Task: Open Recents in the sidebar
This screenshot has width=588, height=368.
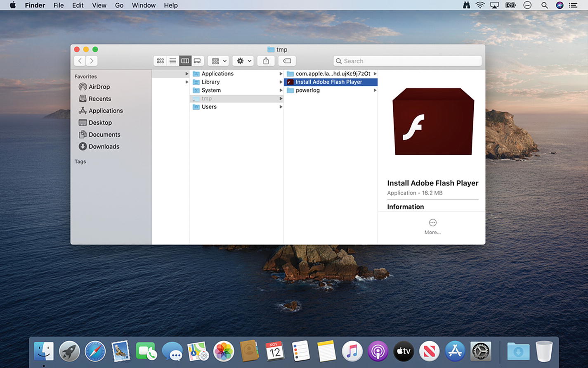Action: (95, 99)
